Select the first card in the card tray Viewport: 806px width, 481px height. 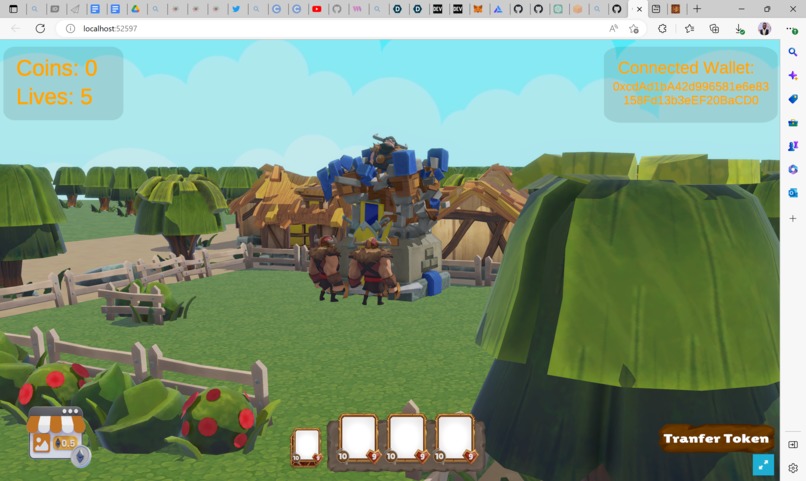coord(359,438)
